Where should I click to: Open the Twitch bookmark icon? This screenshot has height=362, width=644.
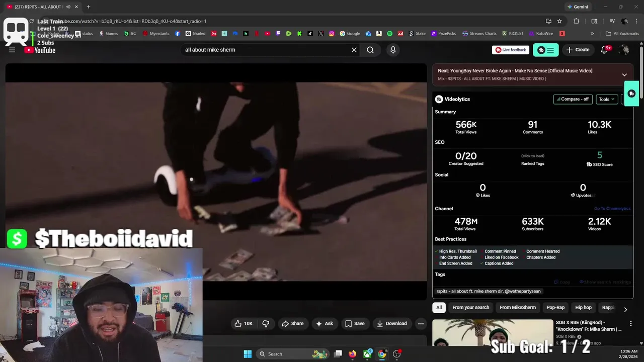278,34
